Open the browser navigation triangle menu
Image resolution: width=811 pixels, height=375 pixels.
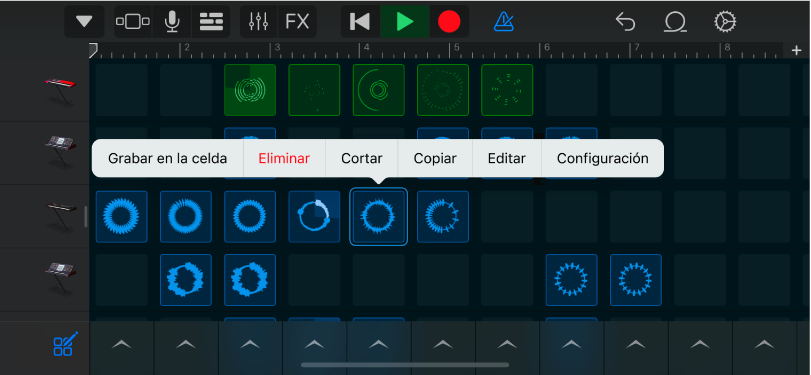coord(84,22)
